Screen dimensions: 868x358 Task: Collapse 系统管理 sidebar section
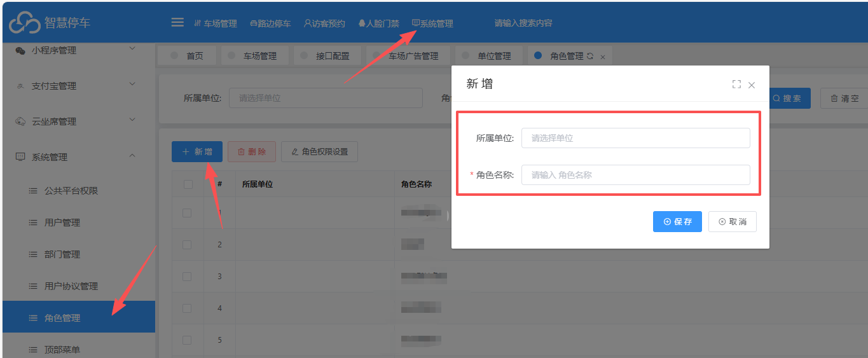[79, 157]
